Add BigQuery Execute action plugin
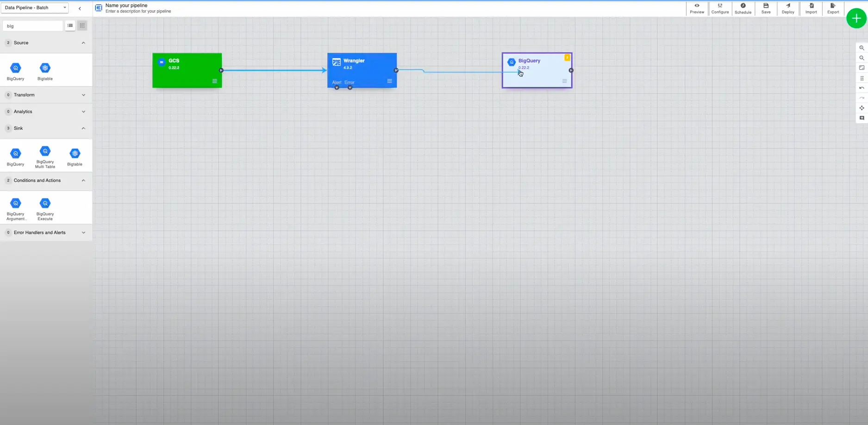Viewport: 868px width, 425px height. point(45,209)
